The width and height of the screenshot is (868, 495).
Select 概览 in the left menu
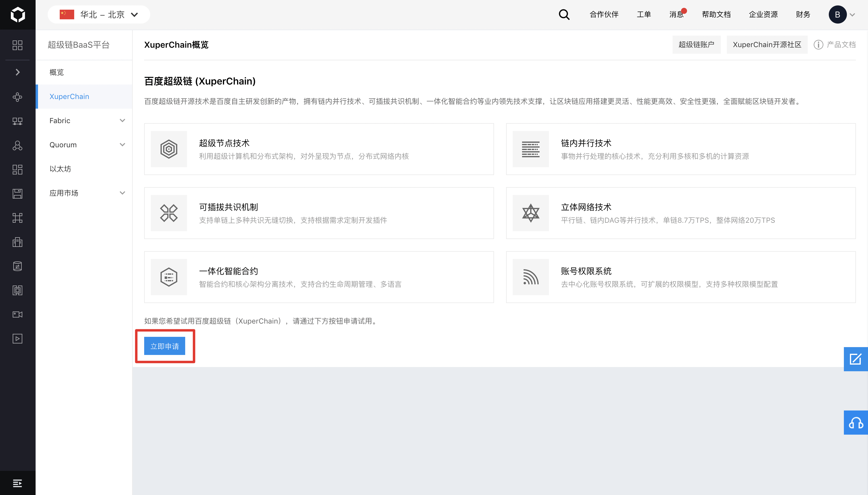tap(84, 72)
